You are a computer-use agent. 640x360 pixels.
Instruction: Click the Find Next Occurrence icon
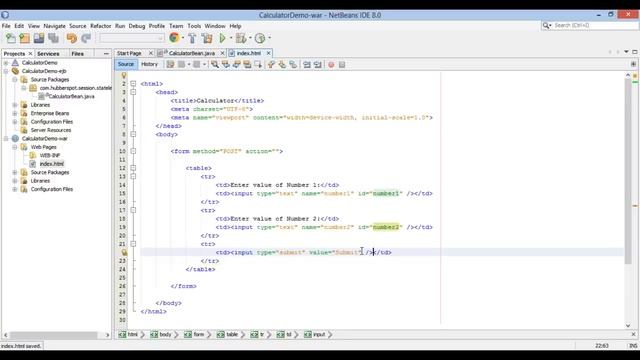pos(236,64)
